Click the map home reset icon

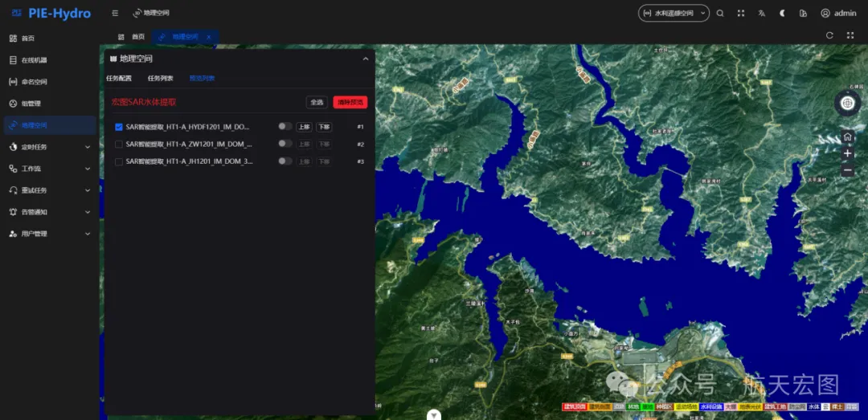pyautogui.click(x=847, y=137)
